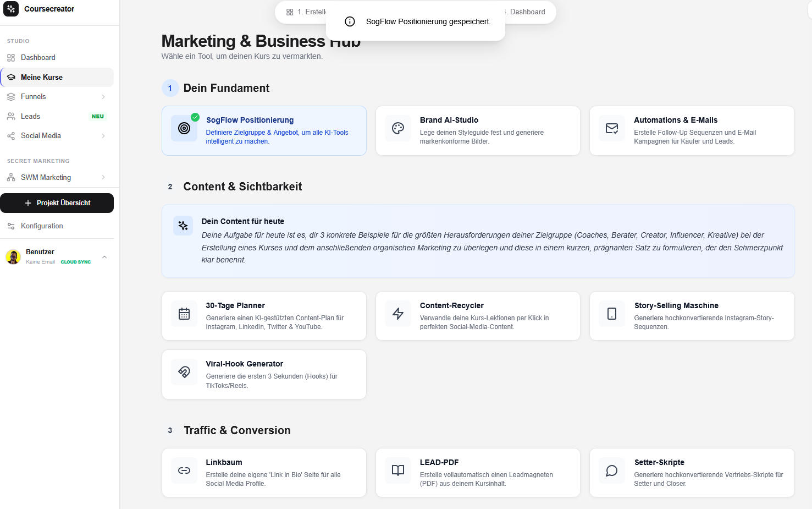Click the Automations & E-Mails envelope icon
812x509 pixels.
point(612,128)
